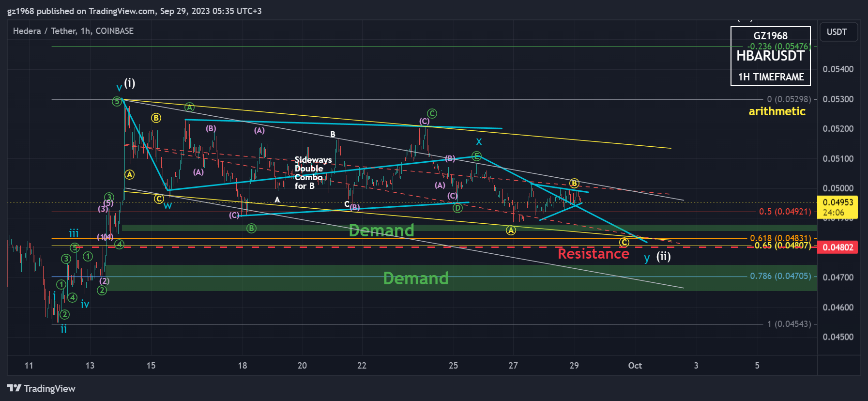Click the Sideways Double Combo annotation text
Viewport: 868px width, 401px height.
coord(312,173)
